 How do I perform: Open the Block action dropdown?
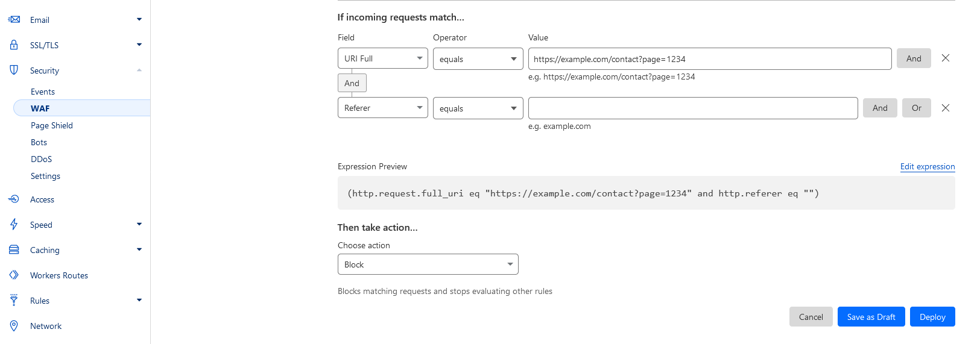click(x=428, y=264)
